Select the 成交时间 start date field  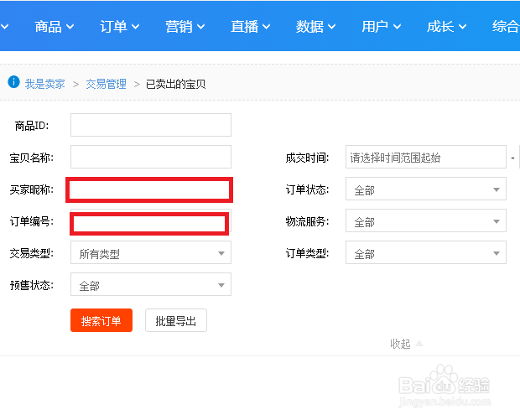tap(426, 157)
